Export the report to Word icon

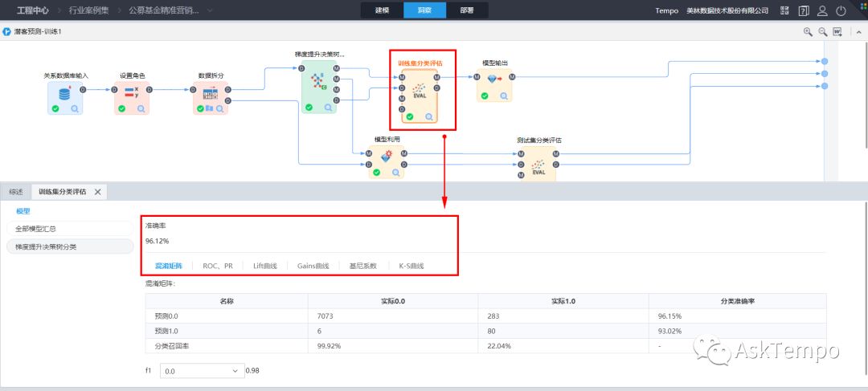837,31
